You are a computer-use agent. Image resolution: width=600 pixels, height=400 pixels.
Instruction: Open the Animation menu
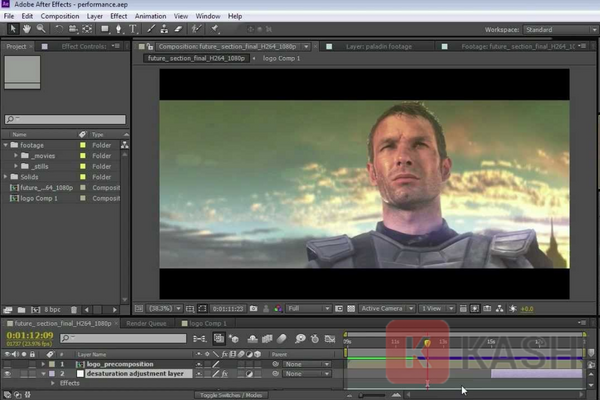(x=150, y=16)
